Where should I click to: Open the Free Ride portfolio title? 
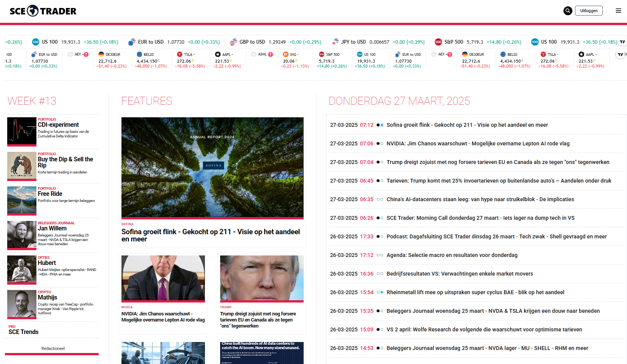[50, 194]
